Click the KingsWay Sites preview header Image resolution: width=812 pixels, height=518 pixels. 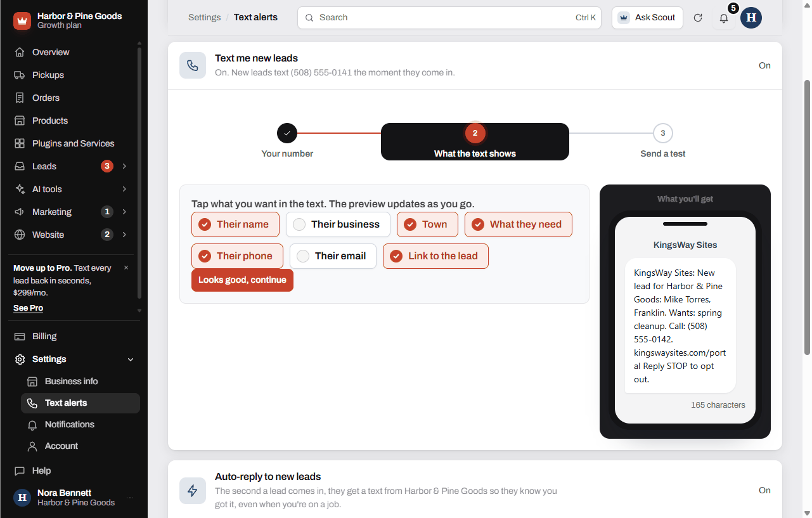(685, 245)
